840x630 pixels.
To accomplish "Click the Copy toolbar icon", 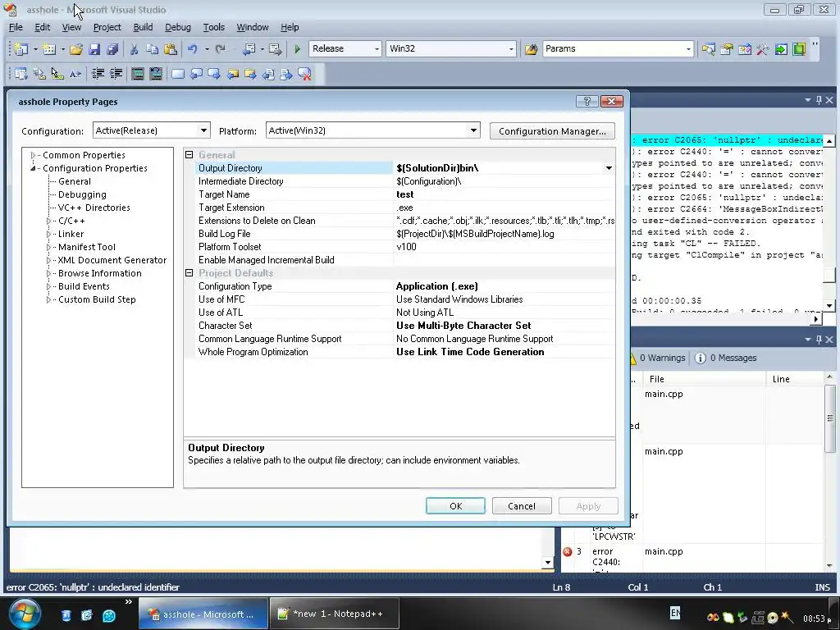I will [x=152, y=49].
